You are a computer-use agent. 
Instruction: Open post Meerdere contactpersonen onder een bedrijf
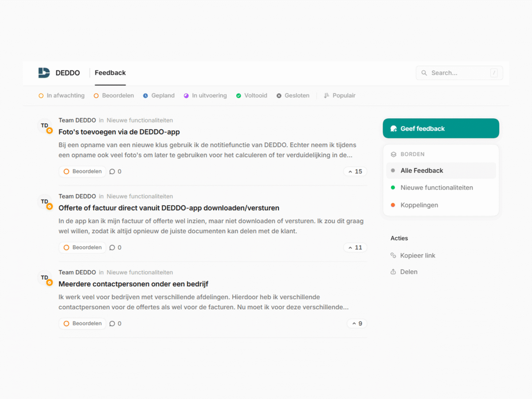133,284
